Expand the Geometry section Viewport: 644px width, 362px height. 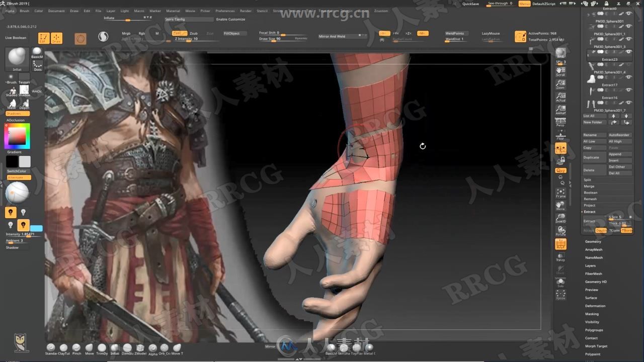(x=593, y=241)
